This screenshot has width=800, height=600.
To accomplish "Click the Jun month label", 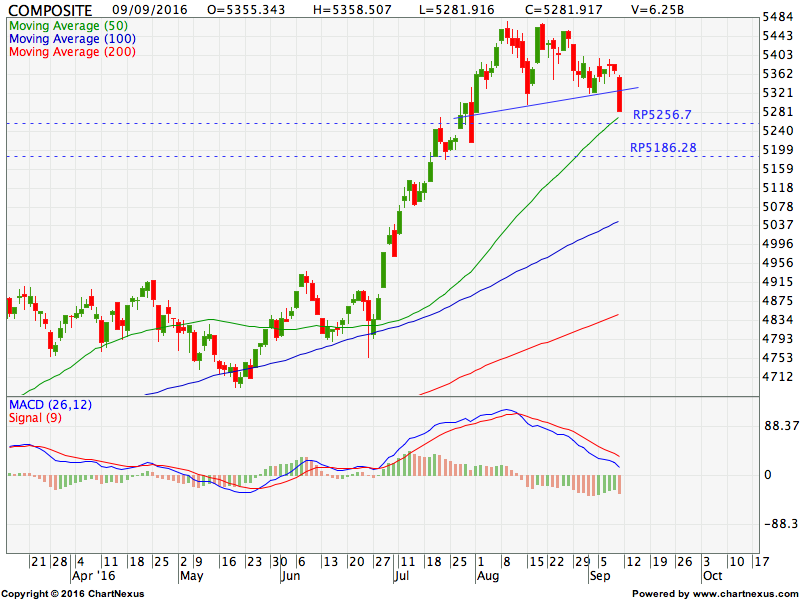I will (x=290, y=576).
